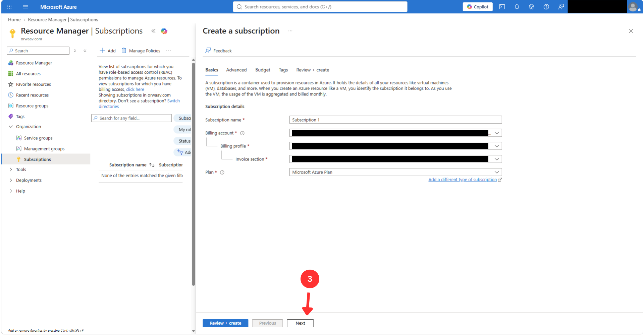
Task: Click the top bar feedback icon
Action: tap(561, 7)
